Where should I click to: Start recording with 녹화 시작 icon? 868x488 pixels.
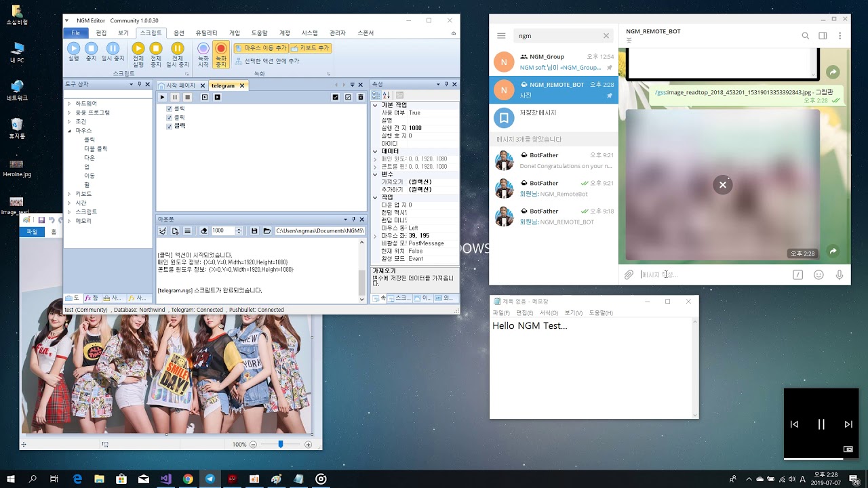tap(203, 48)
